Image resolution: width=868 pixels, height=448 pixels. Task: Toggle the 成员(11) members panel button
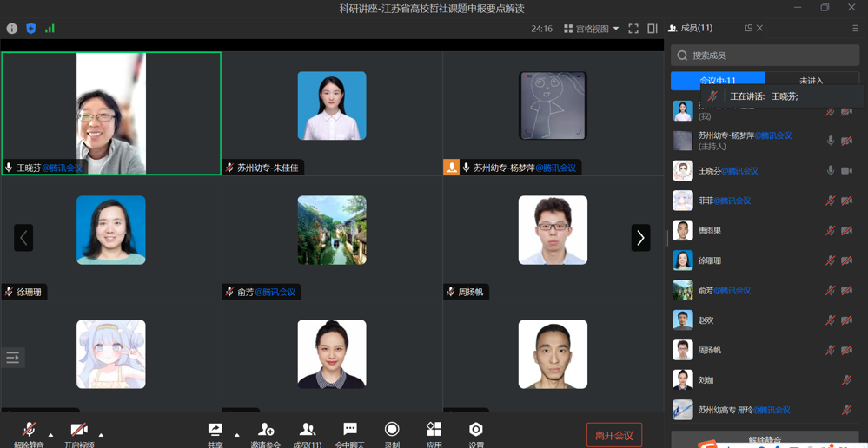click(307, 430)
